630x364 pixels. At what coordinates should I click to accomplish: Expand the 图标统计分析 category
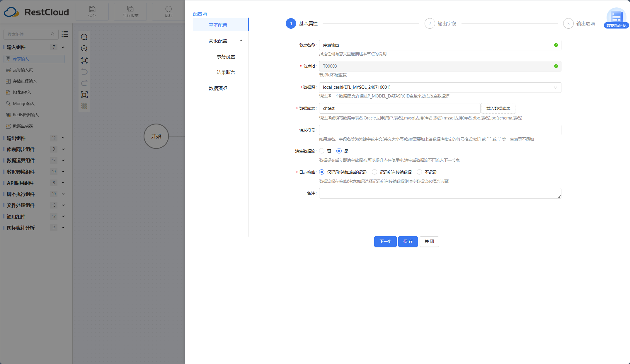click(63, 228)
